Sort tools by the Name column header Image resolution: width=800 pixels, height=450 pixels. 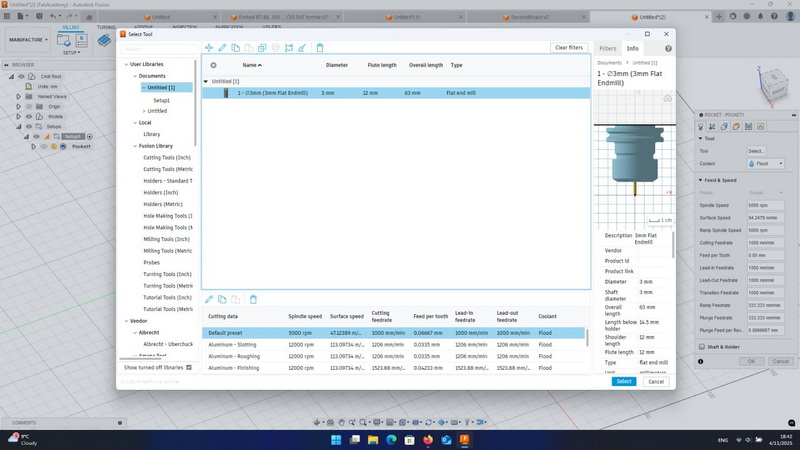coord(252,65)
